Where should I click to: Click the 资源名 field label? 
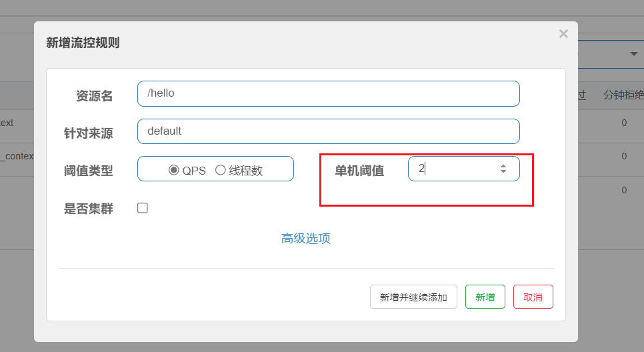click(x=94, y=96)
